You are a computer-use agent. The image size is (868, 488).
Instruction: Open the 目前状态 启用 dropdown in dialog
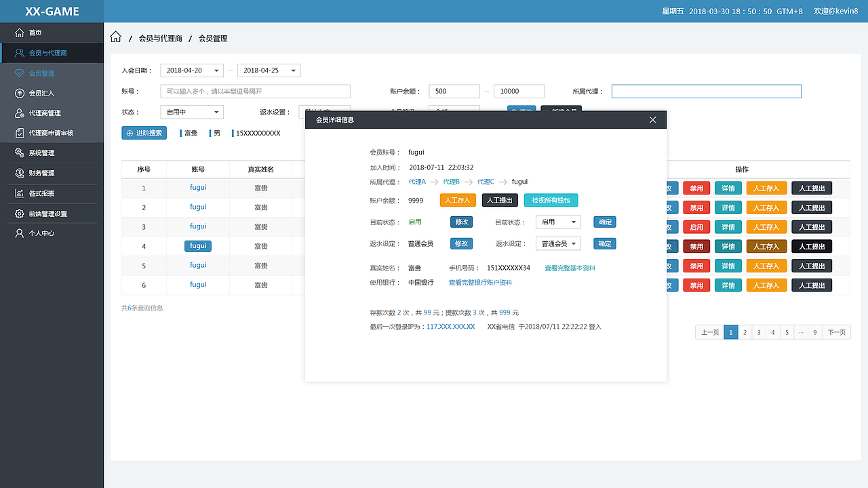[x=558, y=222]
